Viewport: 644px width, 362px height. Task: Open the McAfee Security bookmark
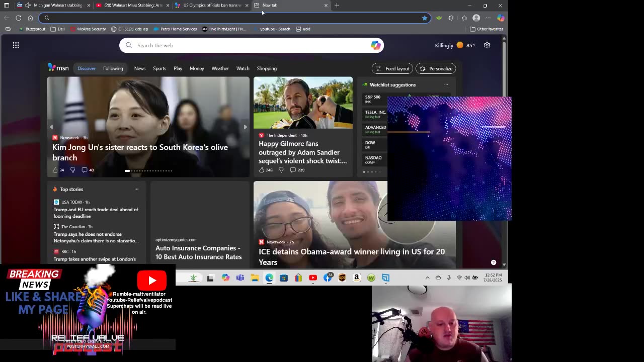(88, 29)
